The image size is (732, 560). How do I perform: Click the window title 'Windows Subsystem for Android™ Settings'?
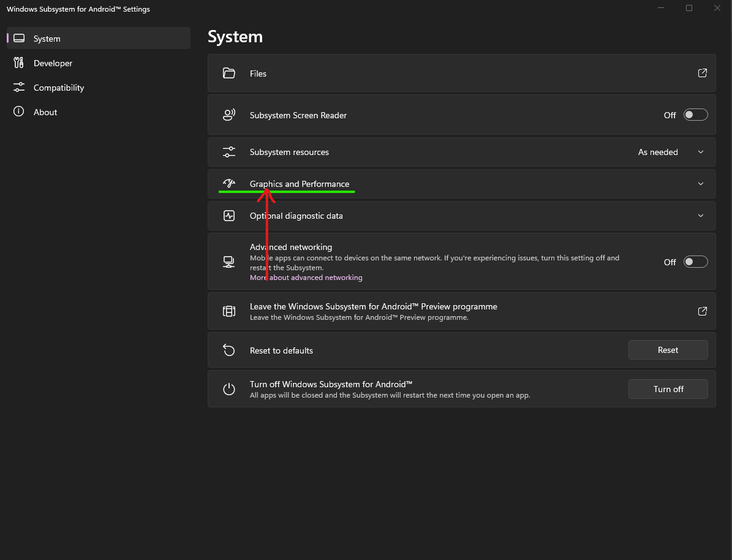pyautogui.click(x=78, y=9)
